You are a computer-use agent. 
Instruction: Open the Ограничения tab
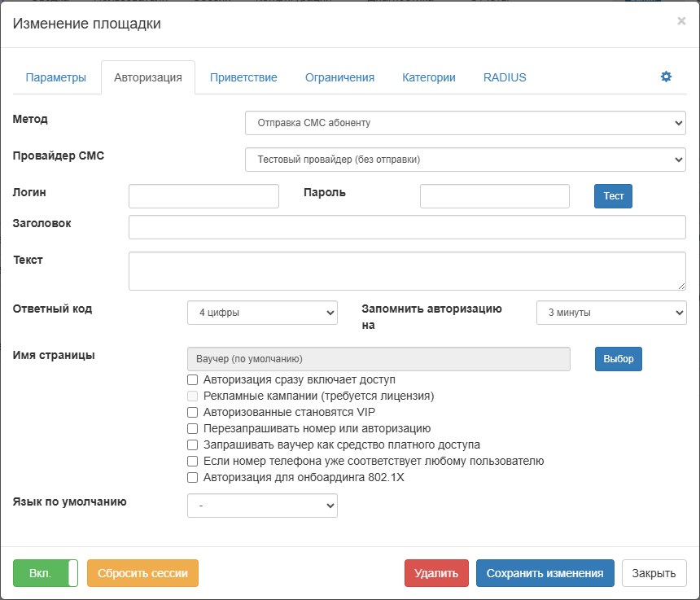[x=339, y=77]
